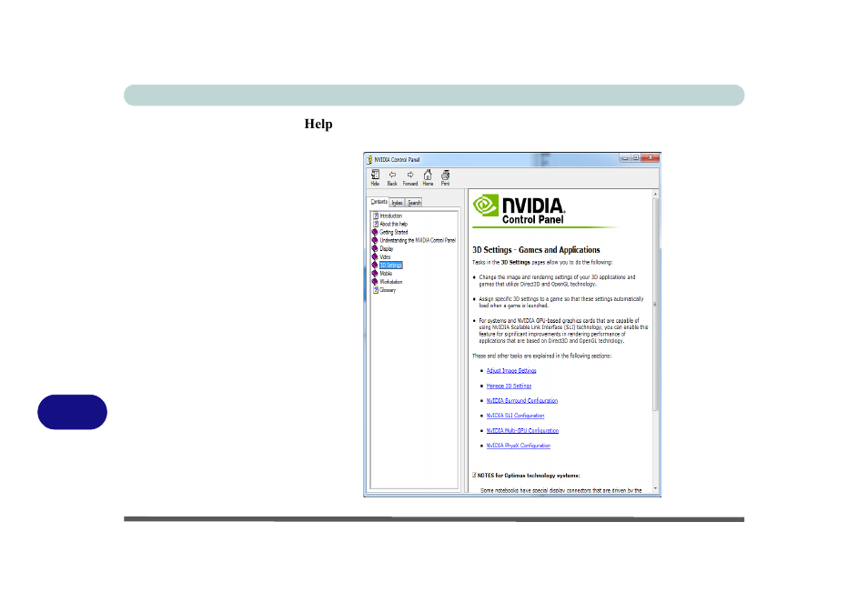This screenshot has height=612, width=868.
Task: Open the NVIDIA Multi-GPU Configuration link
Action: [x=522, y=430]
